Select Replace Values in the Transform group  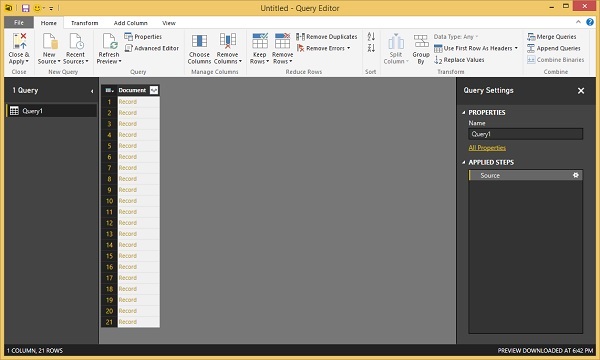click(x=459, y=60)
